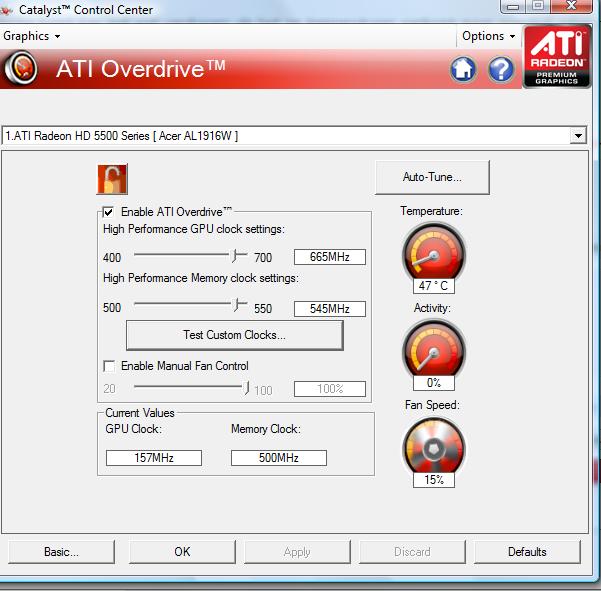This screenshot has height=591, width=601.
Task: Click the GPU clock slider thumb
Action: (235, 255)
